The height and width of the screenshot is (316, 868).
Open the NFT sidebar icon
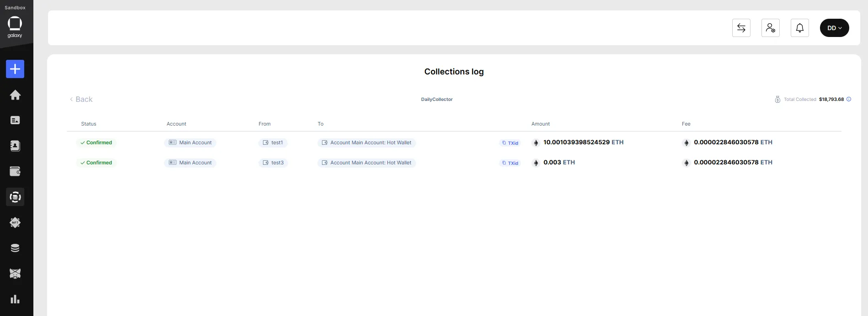coord(15,222)
